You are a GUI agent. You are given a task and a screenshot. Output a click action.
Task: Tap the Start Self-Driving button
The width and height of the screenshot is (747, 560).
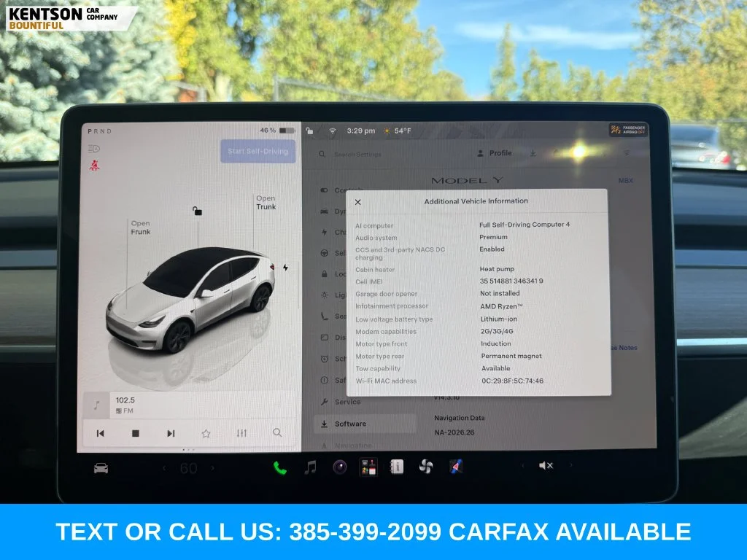pos(258,152)
